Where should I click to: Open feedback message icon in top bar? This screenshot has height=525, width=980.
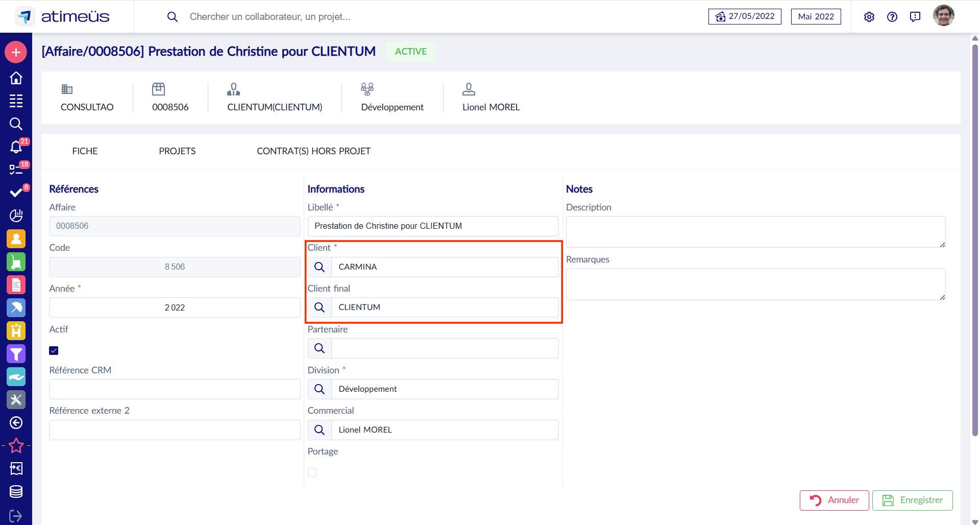pyautogui.click(x=915, y=17)
